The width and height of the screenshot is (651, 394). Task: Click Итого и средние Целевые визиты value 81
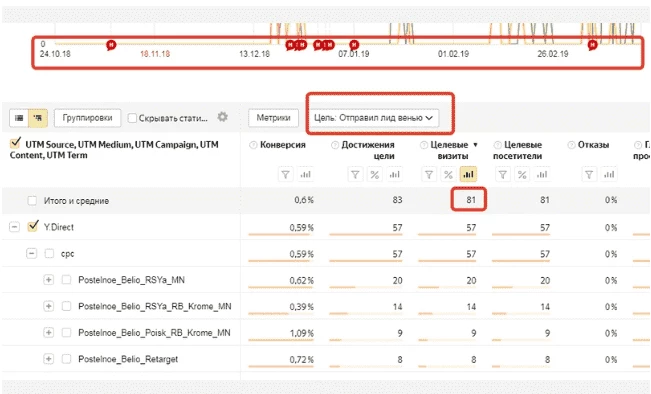click(470, 200)
